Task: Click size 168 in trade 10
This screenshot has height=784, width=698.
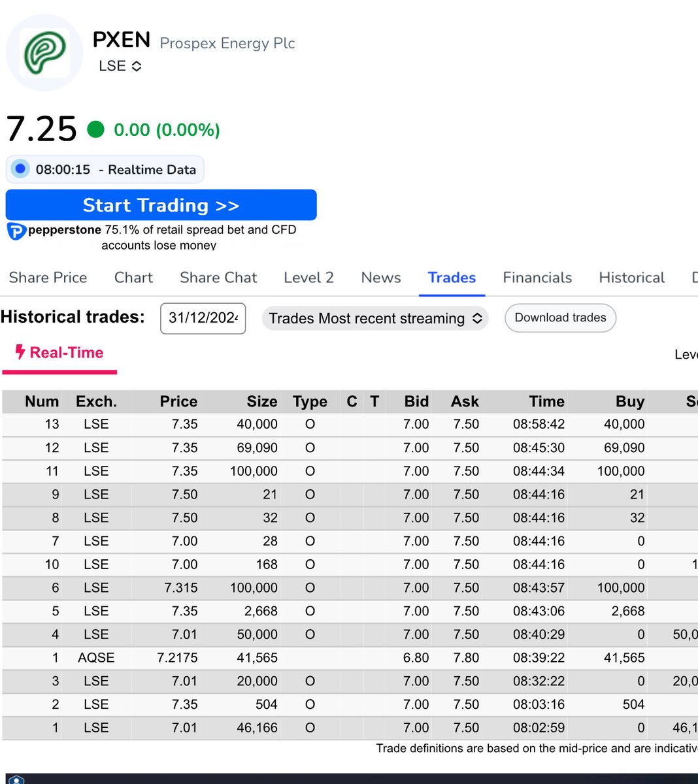Action: pyautogui.click(x=267, y=564)
